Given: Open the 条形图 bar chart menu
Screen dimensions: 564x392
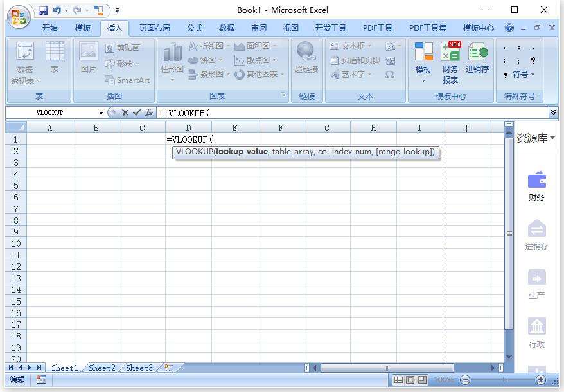Looking at the screenshot, I should click(209, 75).
